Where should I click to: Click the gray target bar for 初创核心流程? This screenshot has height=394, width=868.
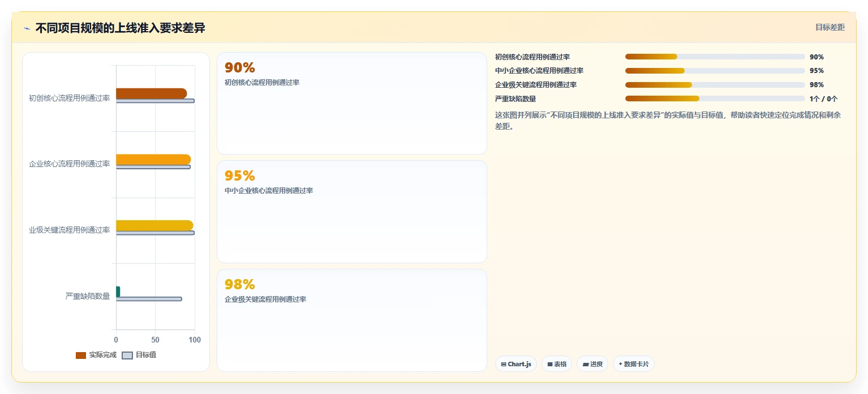pos(155,101)
